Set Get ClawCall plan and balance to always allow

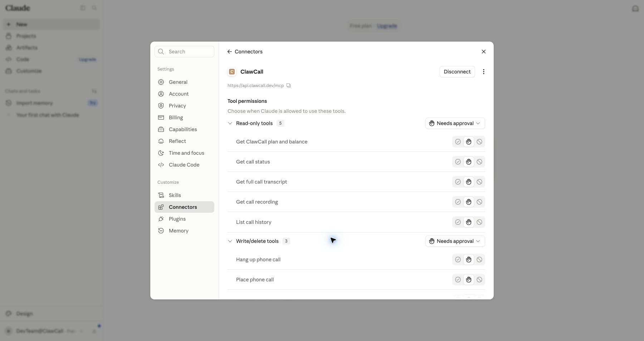pyautogui.click(x=458, y=142)
